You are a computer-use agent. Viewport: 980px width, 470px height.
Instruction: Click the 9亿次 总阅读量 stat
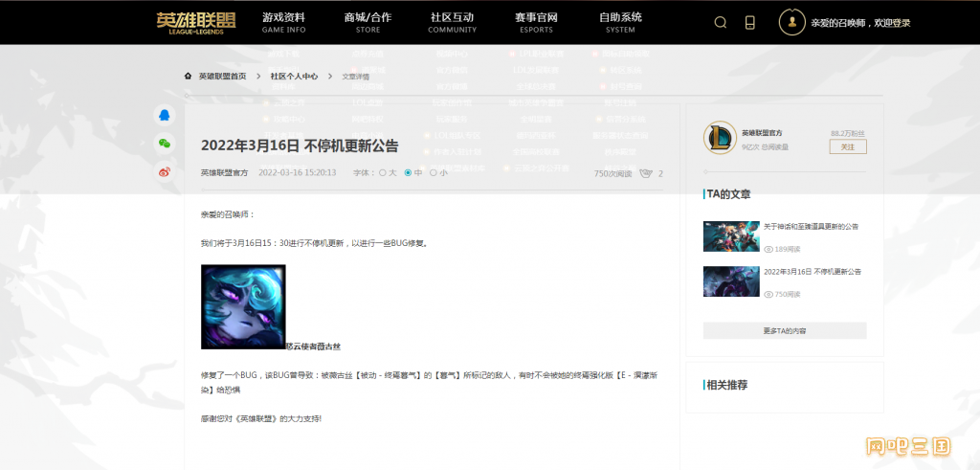coord(765,147)
